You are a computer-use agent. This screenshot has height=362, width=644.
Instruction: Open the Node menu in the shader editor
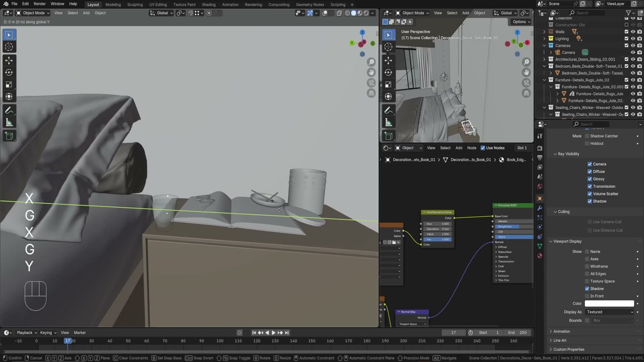tap(472, 148)
